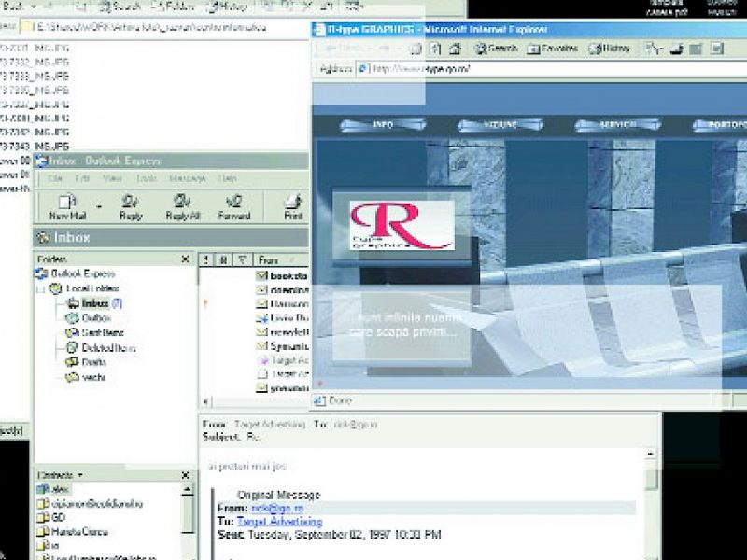This screenshot has height=560, width=747.
Task: Select the Inbox folder in folder tree
Action: click(x=94, y=303)
